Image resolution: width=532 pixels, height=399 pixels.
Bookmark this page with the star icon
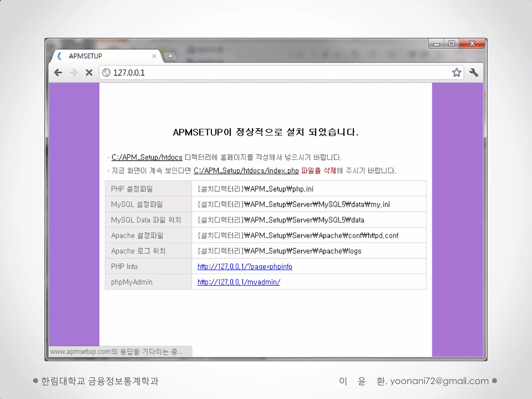(456, 72)
